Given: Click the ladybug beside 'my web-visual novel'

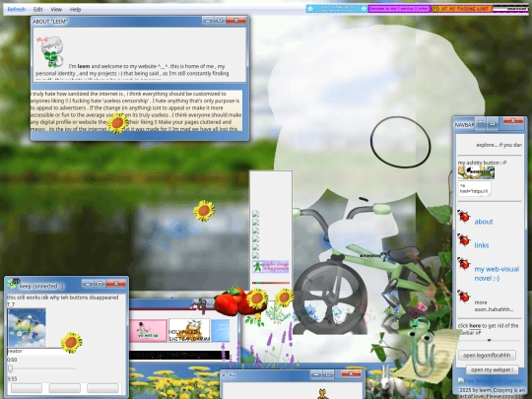Looking at the screenshot, I should 463,263.
